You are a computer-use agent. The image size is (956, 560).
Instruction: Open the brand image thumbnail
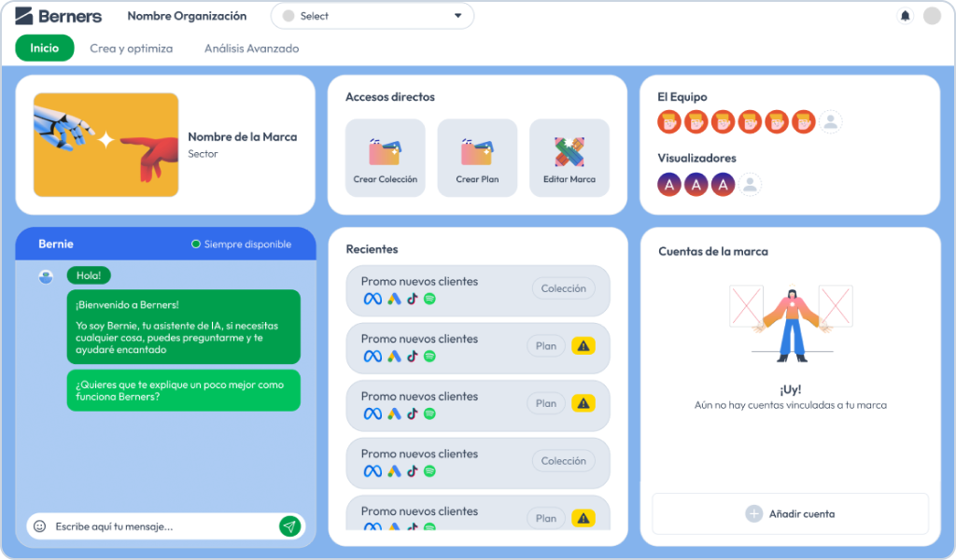(x=105, y=145)
